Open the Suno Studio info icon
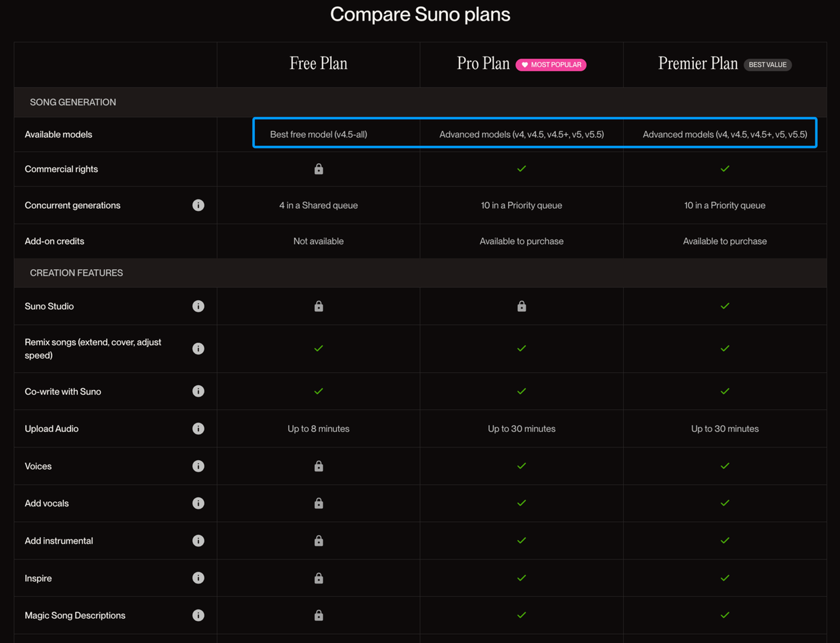The image size is (840, 643). [198, 306]
